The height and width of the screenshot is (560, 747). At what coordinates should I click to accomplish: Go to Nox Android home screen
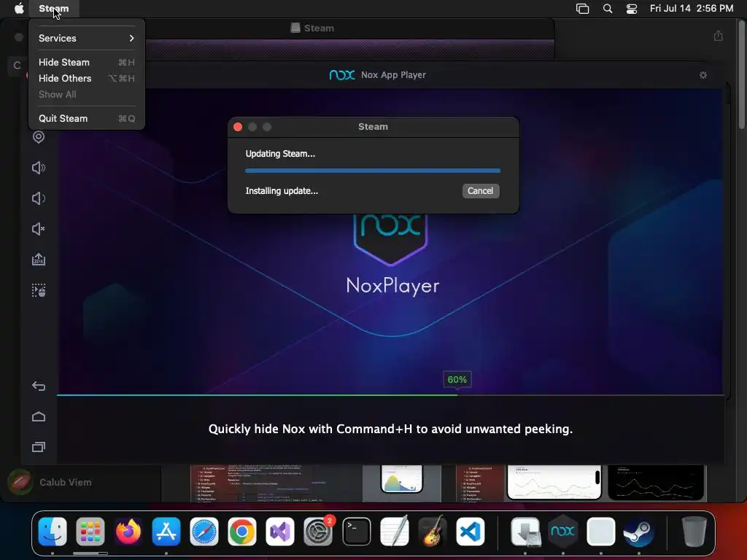pos(39,416)
